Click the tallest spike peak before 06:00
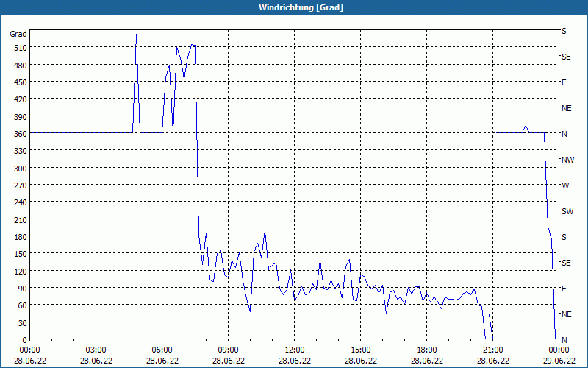 (136, 35)
